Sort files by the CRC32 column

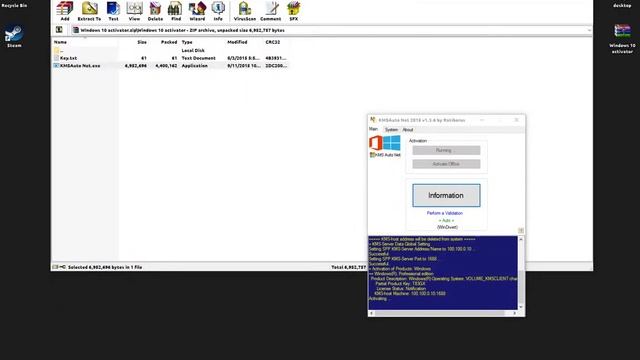coord(272,42)
